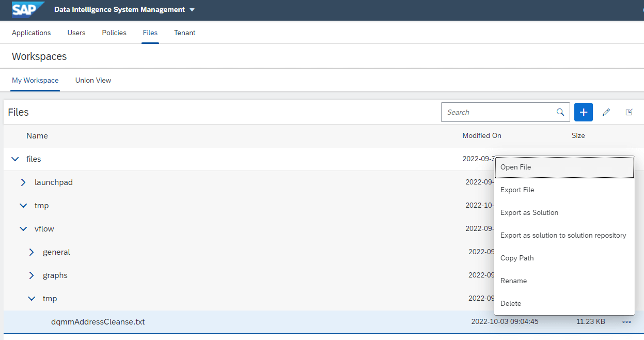Click the Workspaces page heading
This screenshot has width=644, height=340.
click(39, 56)
